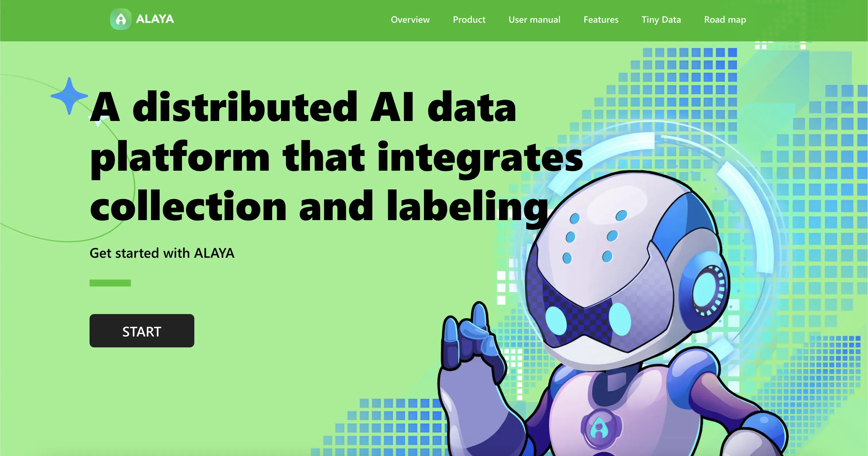This screenshot has width=868, height=456.
Task: Open the Overview navigation menu item
Action: coord(410,19)
